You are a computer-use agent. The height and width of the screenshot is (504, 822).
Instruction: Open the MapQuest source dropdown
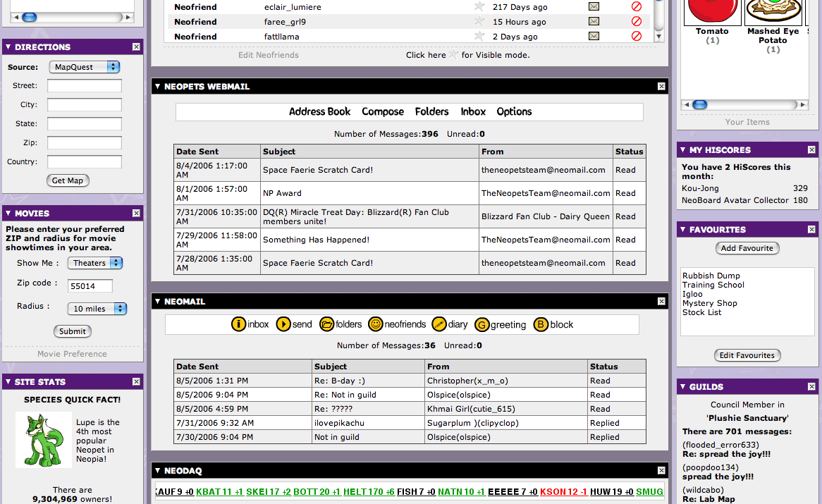[x=85, y=67]
